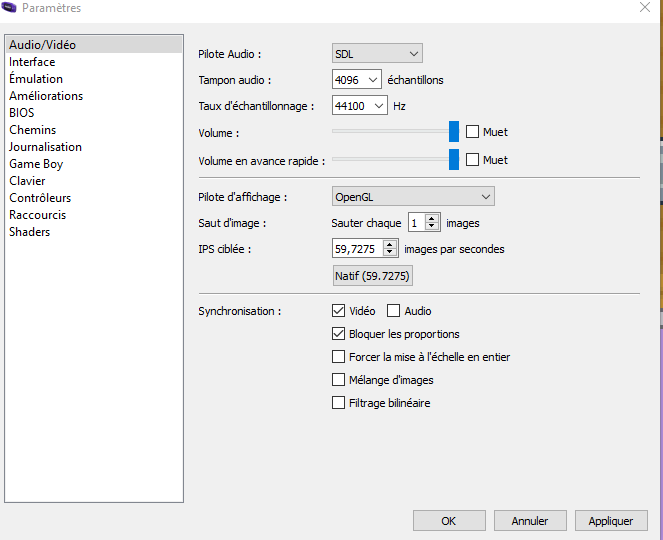663x540 pixels.
Task: Decrease the Saut d'image spinner value
Action: (432, 226)
